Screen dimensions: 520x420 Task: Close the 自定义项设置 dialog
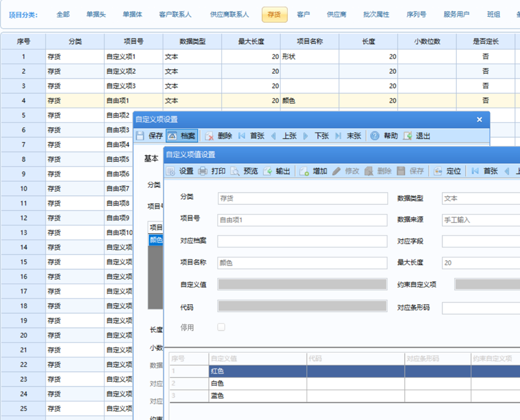(480, 120)
